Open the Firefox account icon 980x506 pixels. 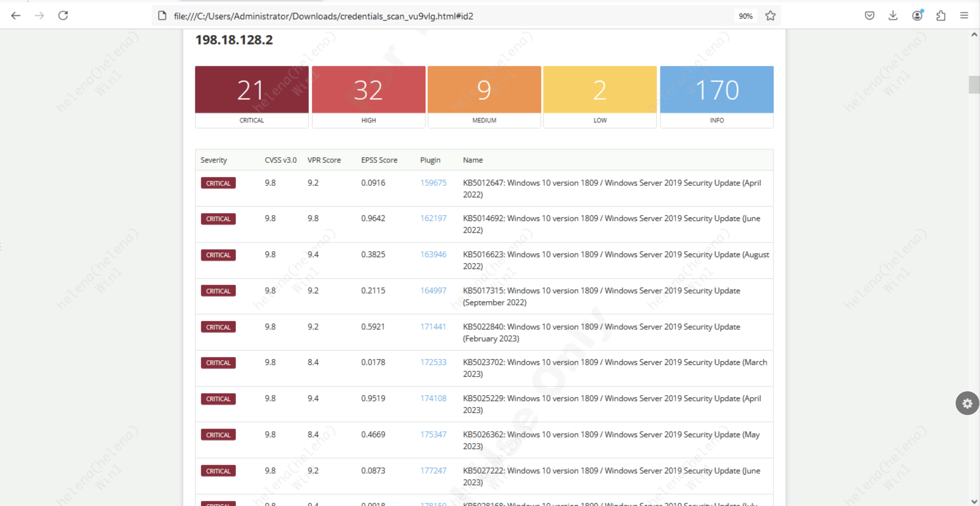pos(917,16)
